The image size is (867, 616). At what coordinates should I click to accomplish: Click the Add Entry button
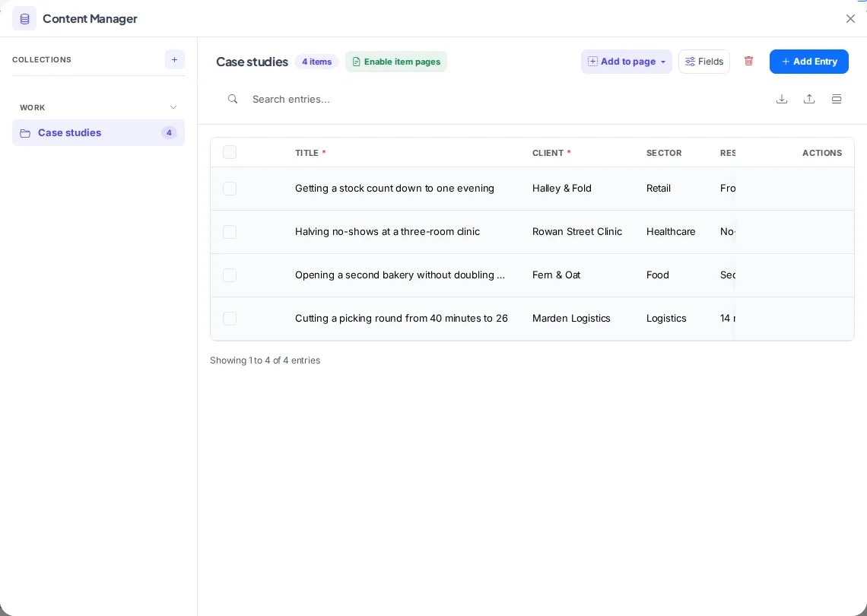[x=809, y=62]
